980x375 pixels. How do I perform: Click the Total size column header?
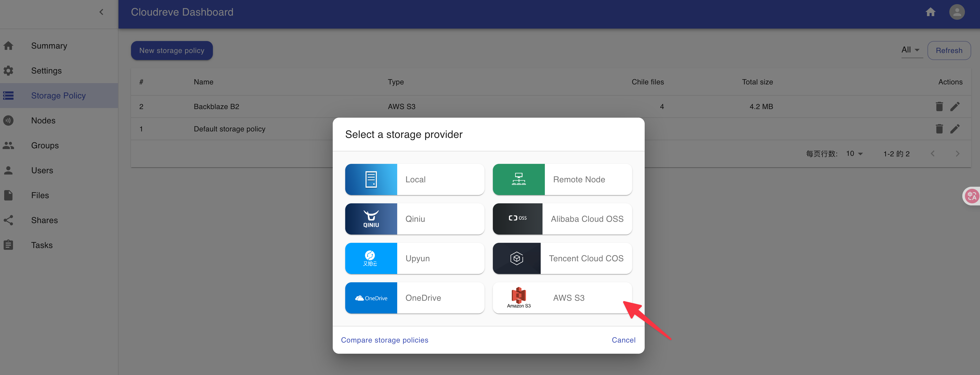tap(757, 82)
